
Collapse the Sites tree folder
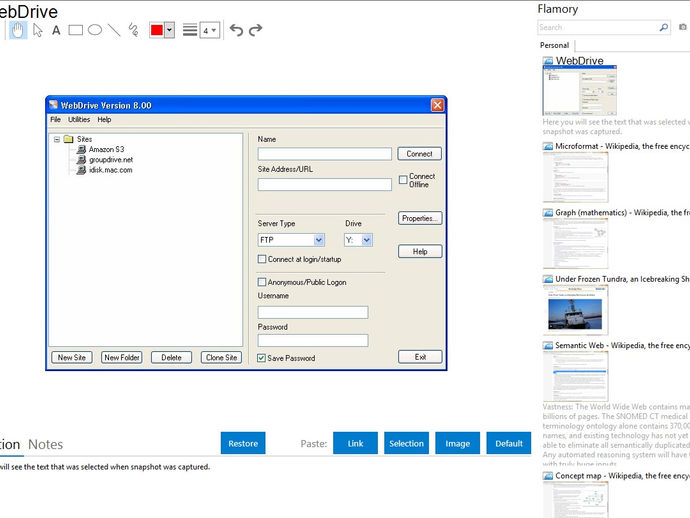pyautogui.click(x=57, y=140)
